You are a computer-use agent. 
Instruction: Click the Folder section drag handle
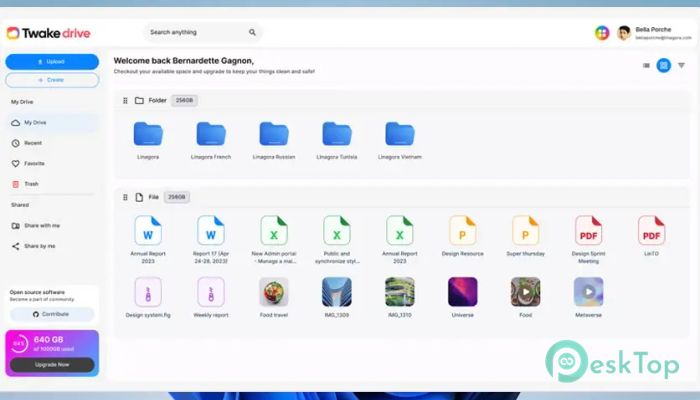[125, 100]
